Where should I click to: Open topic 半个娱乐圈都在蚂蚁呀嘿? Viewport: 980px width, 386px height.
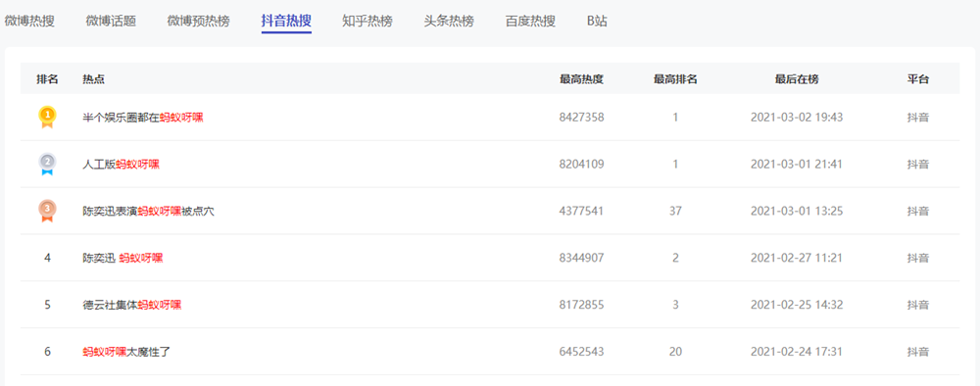click(x=143, y=118)
